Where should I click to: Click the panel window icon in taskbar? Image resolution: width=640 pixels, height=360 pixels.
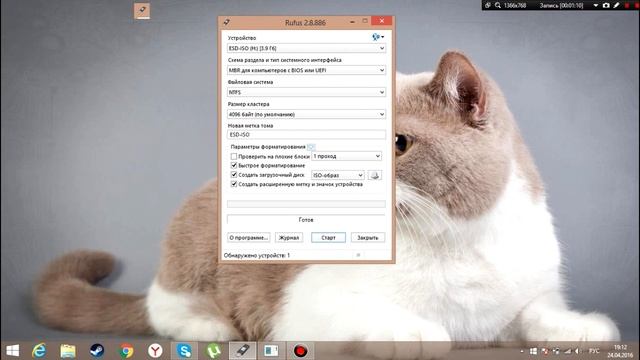pyautogui.click(x=271, y=351)
